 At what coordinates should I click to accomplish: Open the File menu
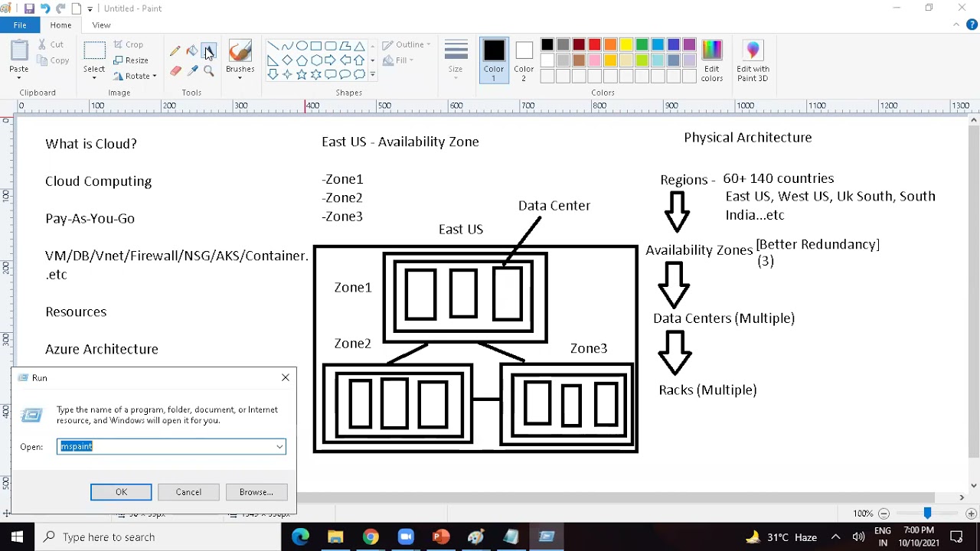tap(20, 25)
